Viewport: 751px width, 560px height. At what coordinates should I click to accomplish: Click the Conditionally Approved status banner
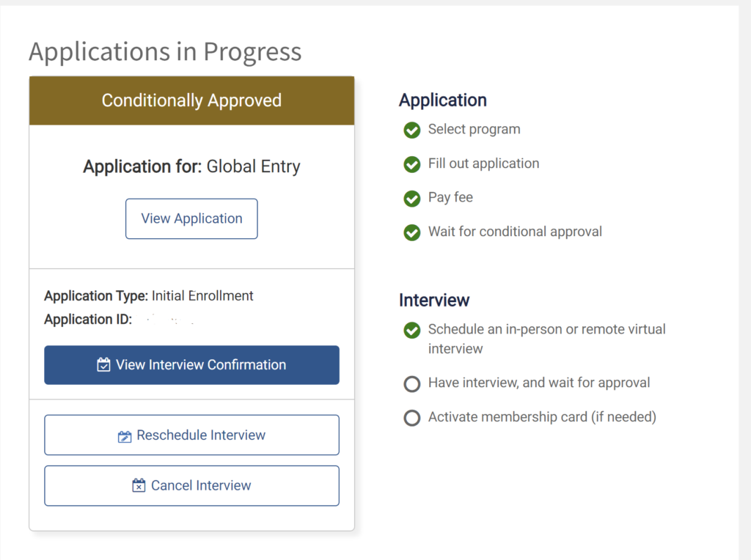191,100
